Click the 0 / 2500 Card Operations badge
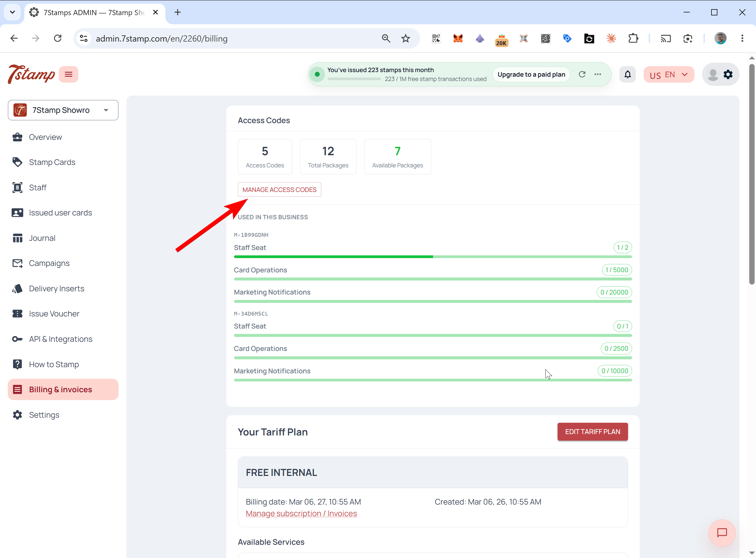Screen dimensions: 756x558 616,349
